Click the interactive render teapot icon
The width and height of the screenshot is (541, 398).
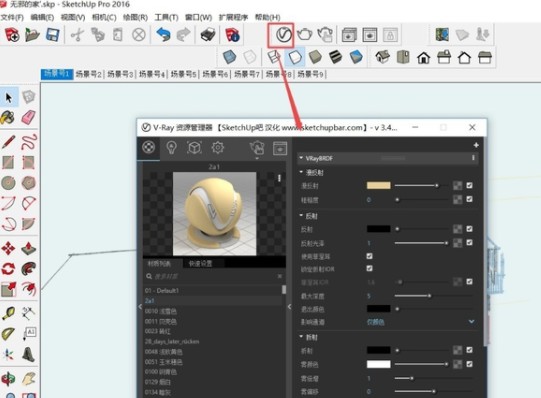point(325,34)
